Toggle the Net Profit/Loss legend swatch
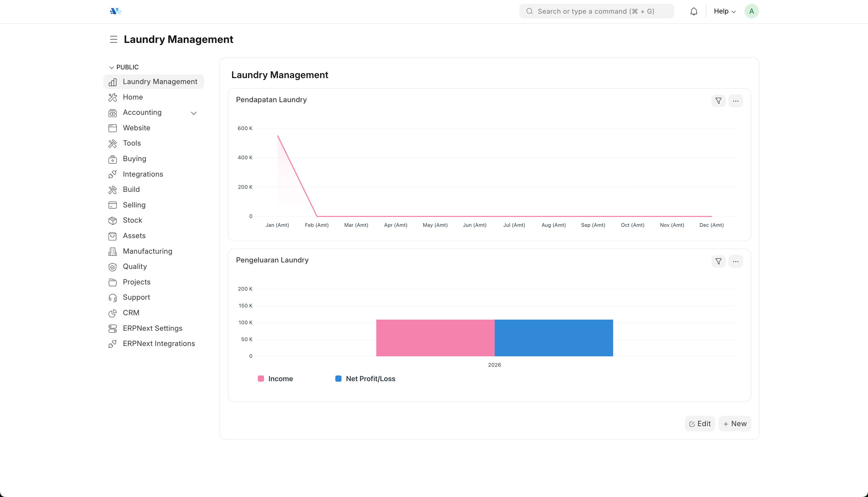This screenshot has height=497, width=868. (338, 379)
